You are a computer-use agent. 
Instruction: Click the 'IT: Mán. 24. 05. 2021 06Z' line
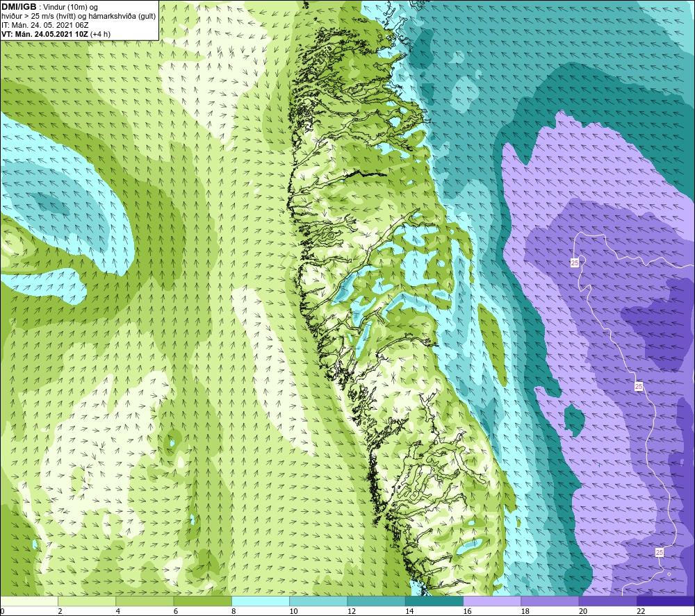pos(45,25)
